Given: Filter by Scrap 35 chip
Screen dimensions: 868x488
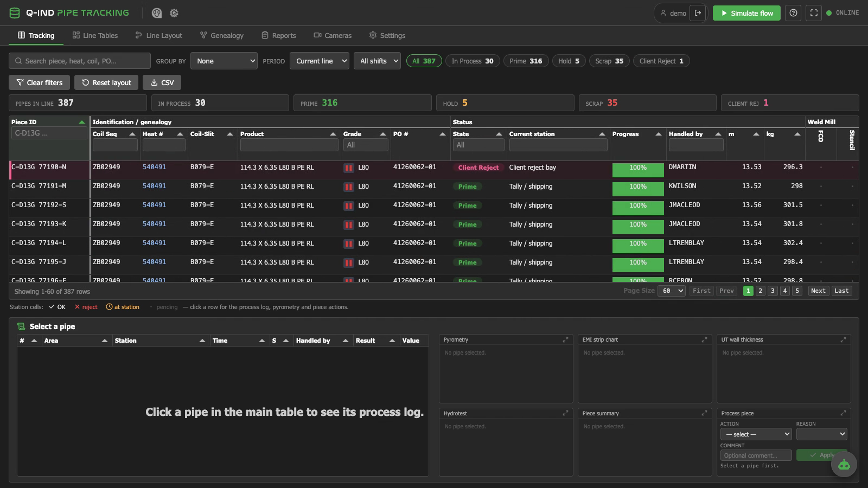Looking at the screenshot, I should [609, 61].
